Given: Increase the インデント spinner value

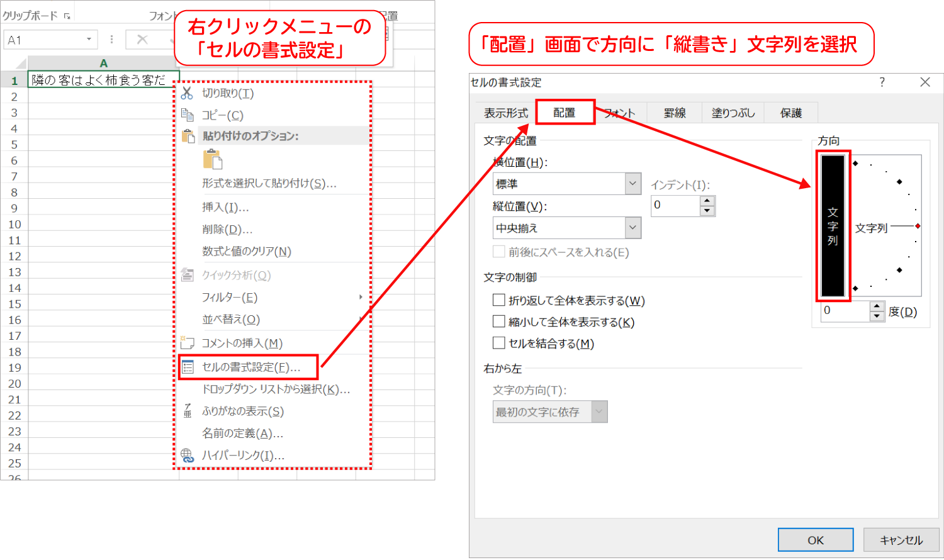Looking at the screenshot, I should (707, 201).
